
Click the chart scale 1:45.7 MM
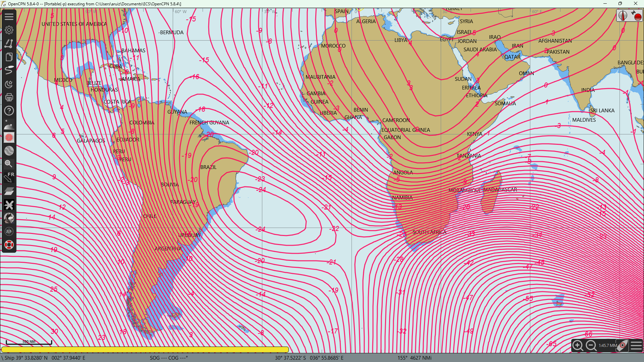(608, 345)
